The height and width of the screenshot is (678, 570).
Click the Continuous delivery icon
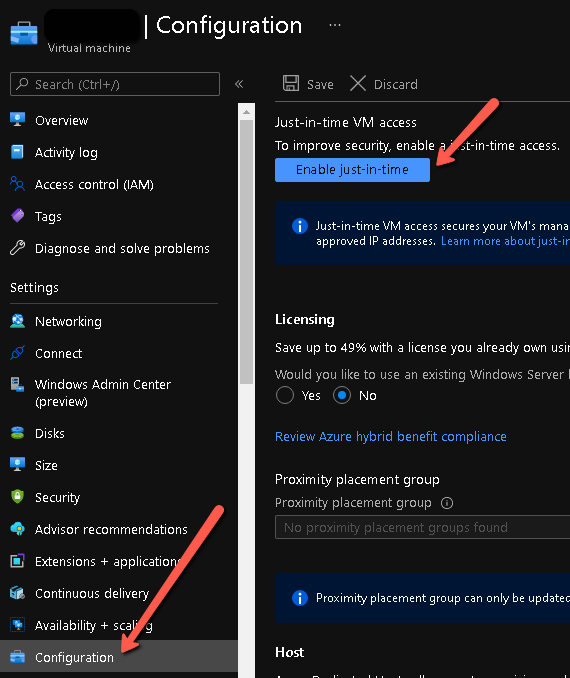pyautogui.click(x=17, y=593)
